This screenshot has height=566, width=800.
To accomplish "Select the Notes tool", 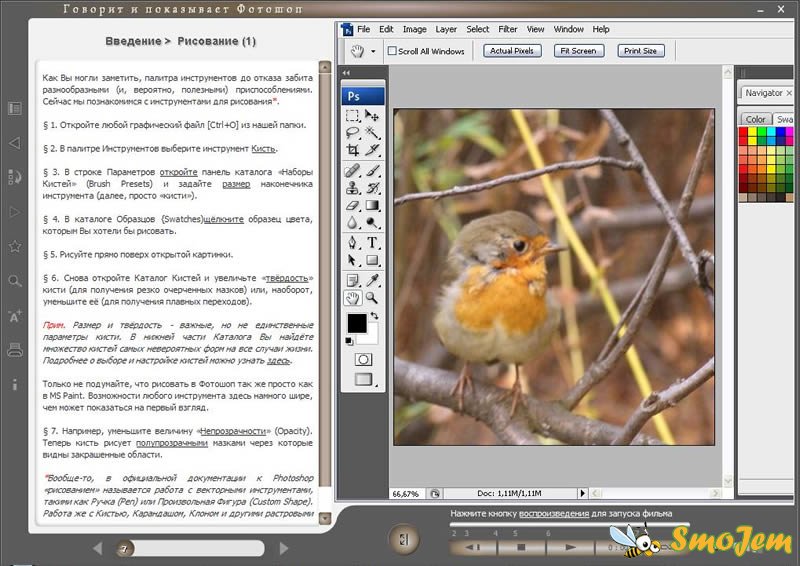I will point(352,280).
